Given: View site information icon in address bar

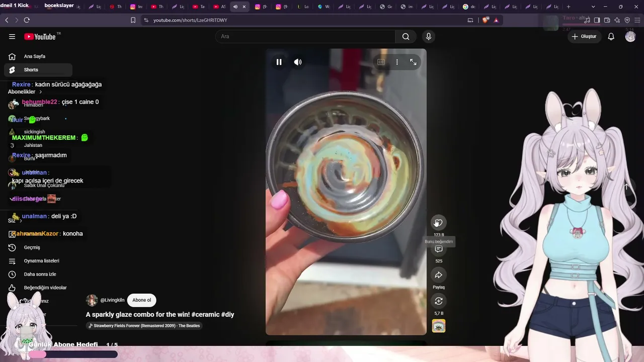Looking at the screenshot, I should click(146, 20).
